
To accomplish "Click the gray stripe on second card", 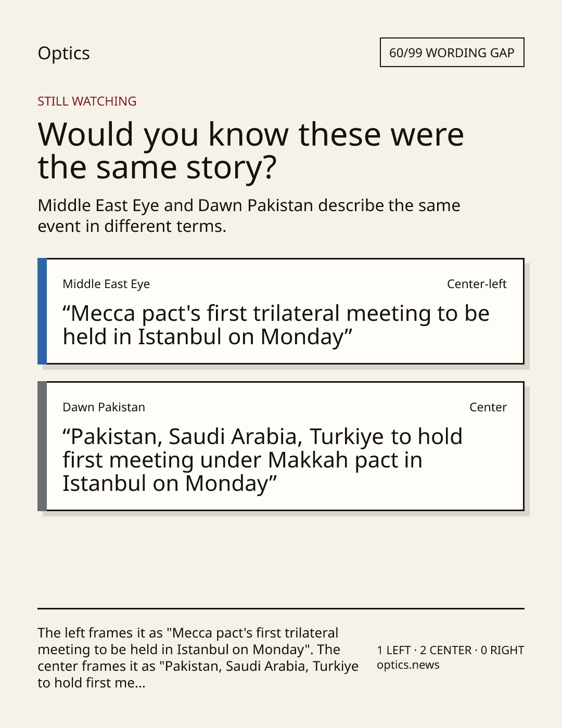I will (x=42, y=446).
